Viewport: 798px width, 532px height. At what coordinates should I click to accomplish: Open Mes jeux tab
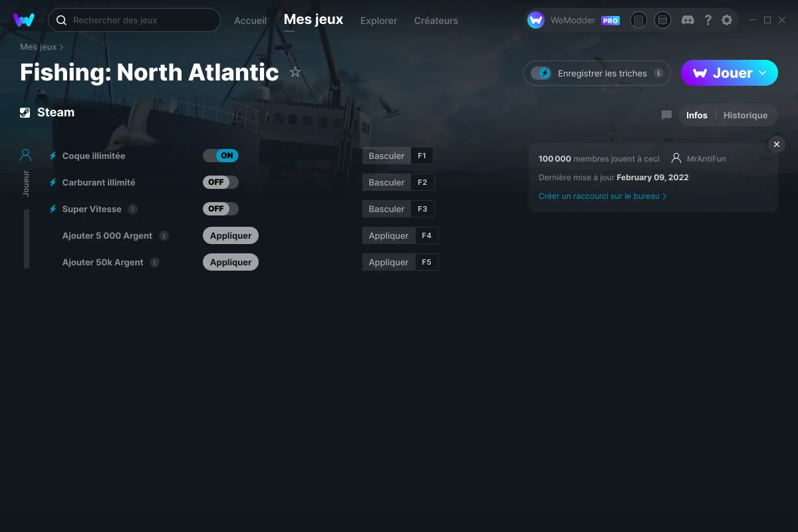point(313,19)
